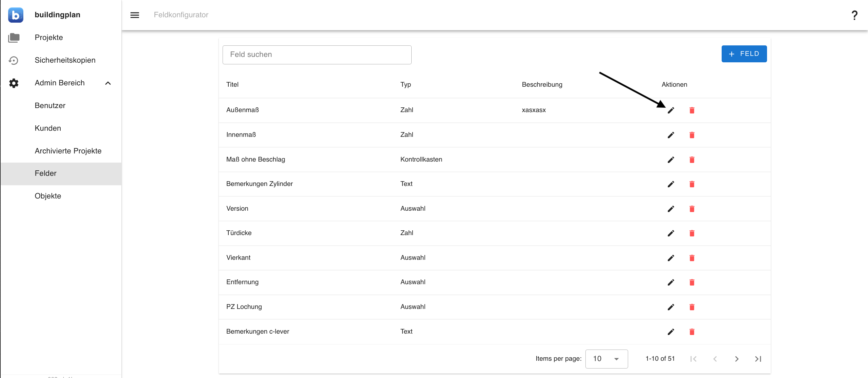Toggle the hamburger menu icon
Screen dimensions: 868x378
135,15
